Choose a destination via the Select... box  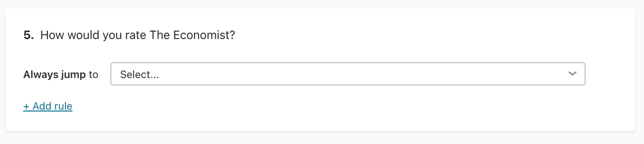pyautogui.click(x=348, y=74)
